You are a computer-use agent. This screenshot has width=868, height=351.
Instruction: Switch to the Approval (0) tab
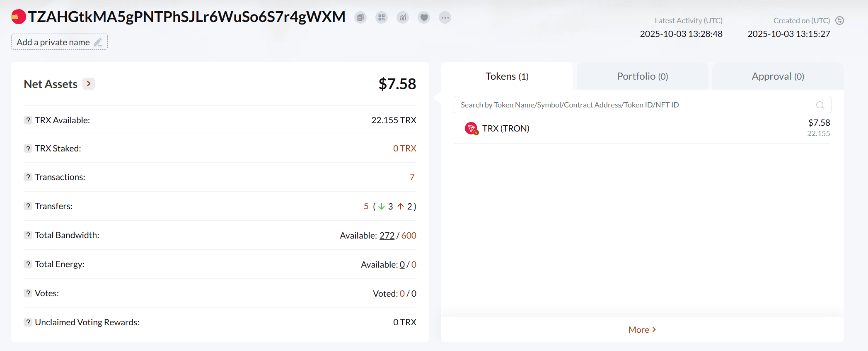coord(778,76)
